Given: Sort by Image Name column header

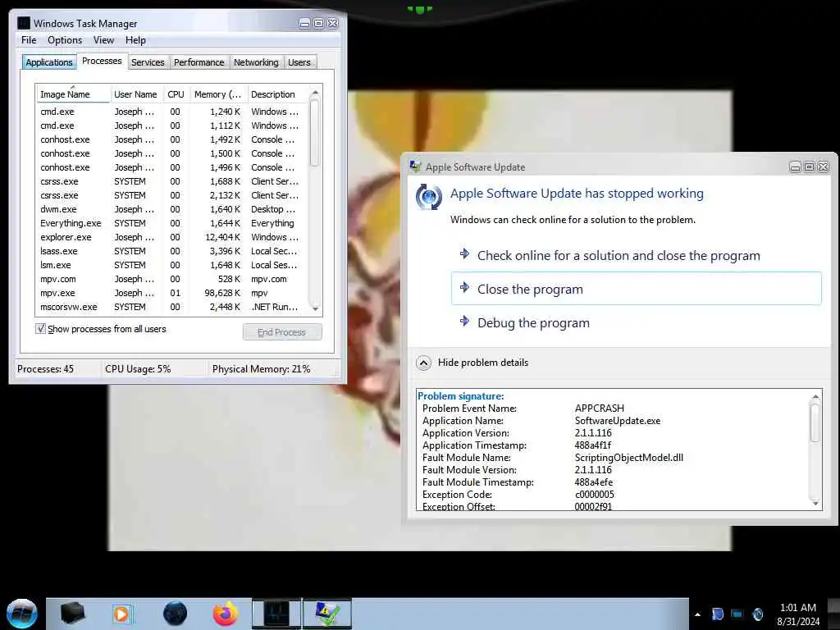Looking at the screenshot, I should [x=73, y=94].
